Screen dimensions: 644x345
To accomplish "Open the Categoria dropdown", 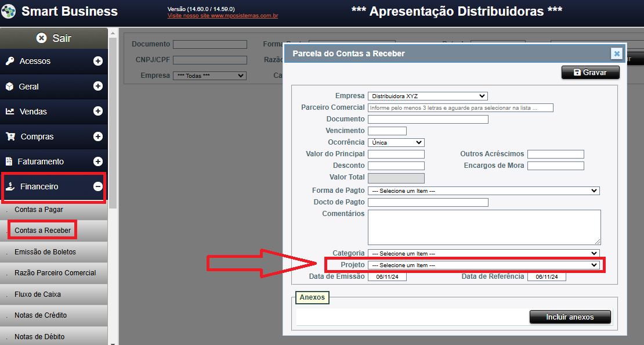I will pos(483,253).
